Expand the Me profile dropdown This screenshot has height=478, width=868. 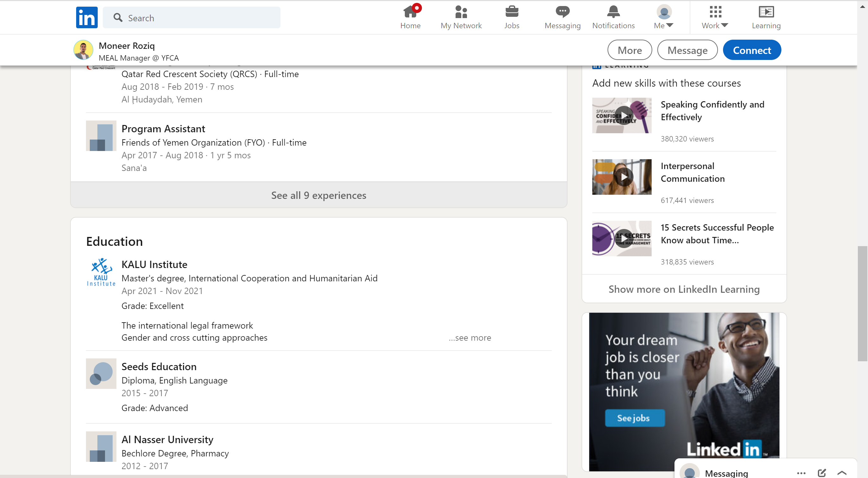click(x=663, y=17)
